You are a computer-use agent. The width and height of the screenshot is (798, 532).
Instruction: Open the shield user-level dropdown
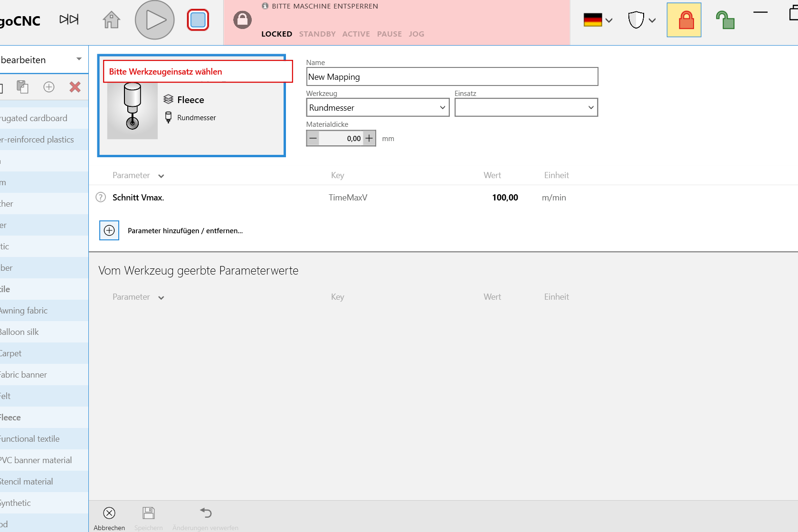[x=642, y=20]
